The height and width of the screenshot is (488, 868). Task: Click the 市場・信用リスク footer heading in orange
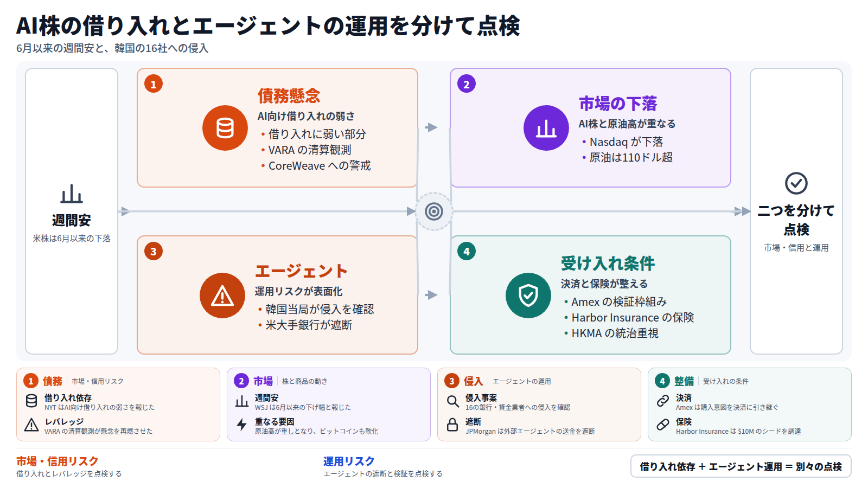click(x=57, y=461)
